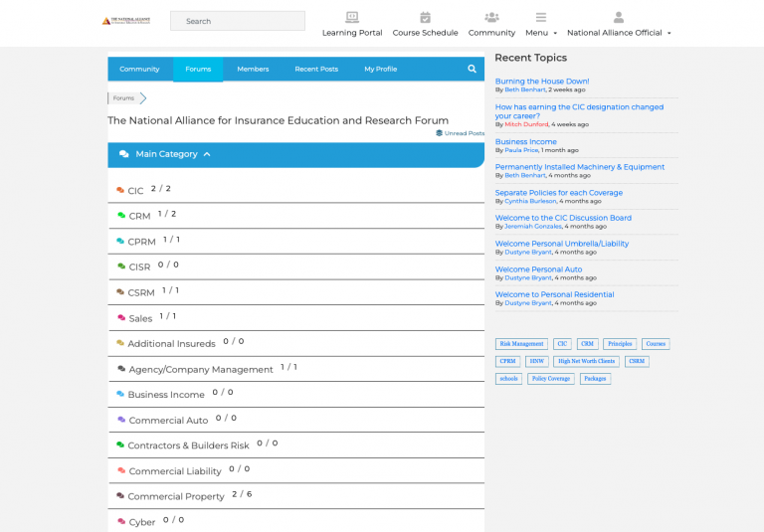Open the Sales forum link
This screenshot has width=764, height=532.
(x=140, y=318)
